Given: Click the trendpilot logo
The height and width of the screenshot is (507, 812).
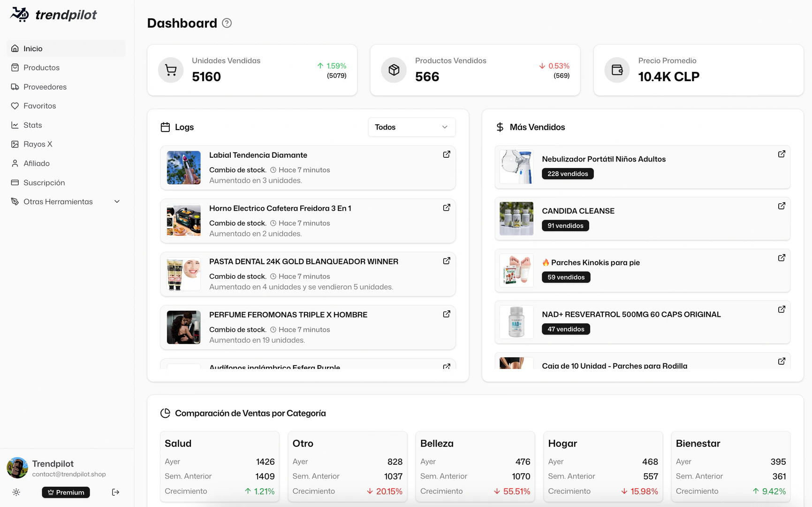Looking at the screenshot, I should point(53,15).
